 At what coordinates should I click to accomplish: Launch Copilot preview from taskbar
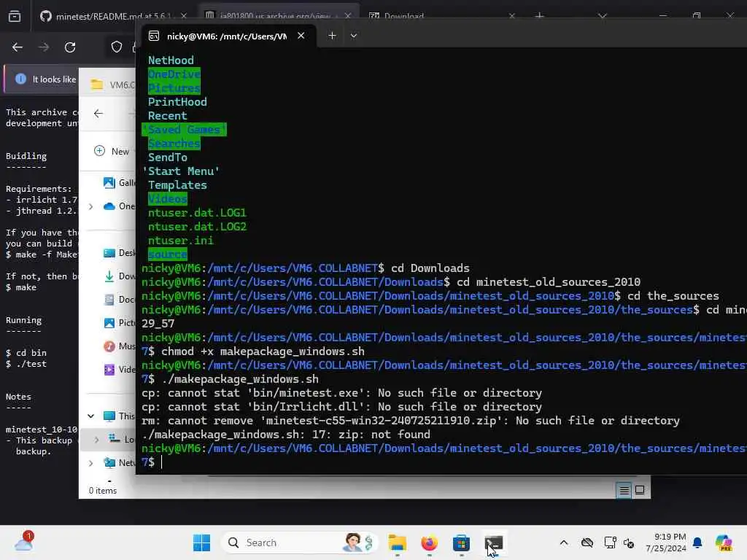[x=724, y=542]
